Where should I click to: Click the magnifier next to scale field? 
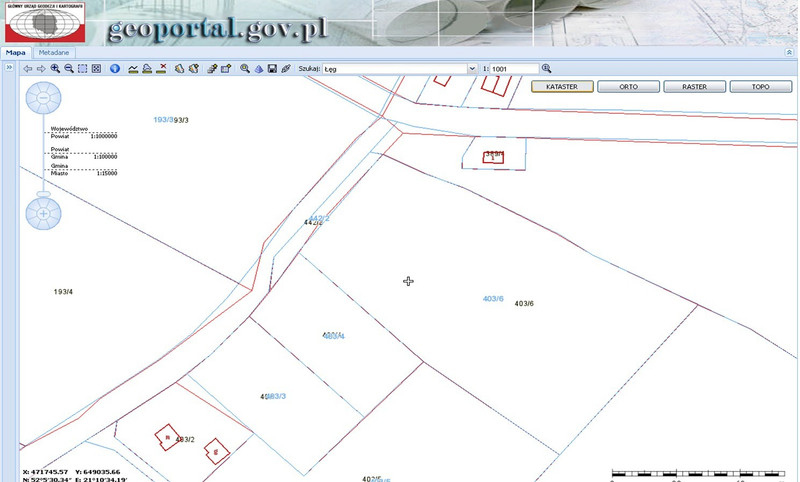tap(547, 69)
